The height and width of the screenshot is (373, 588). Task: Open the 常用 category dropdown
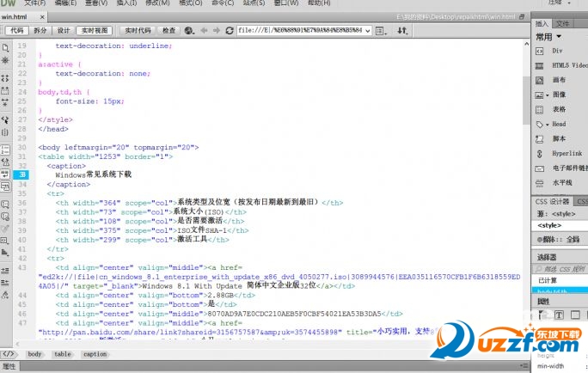coord(548,37)
